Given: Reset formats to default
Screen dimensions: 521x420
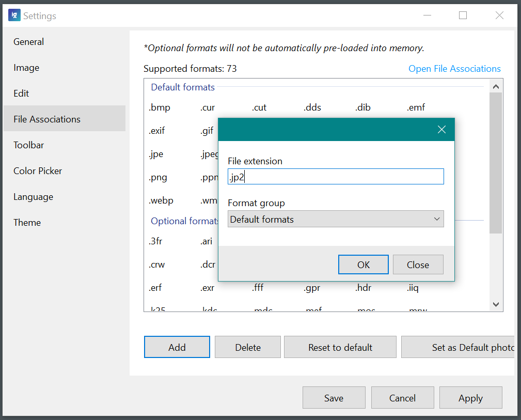Looking at the screenshot, I should coord(340,347).
